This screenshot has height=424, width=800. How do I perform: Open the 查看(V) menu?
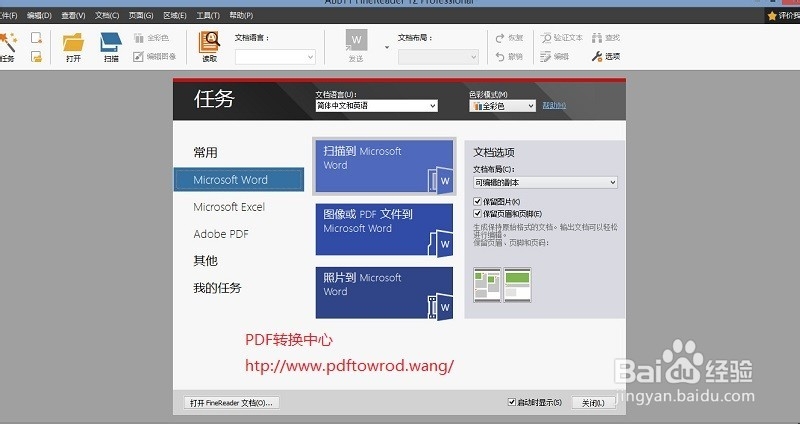click(x=73, y=16)
